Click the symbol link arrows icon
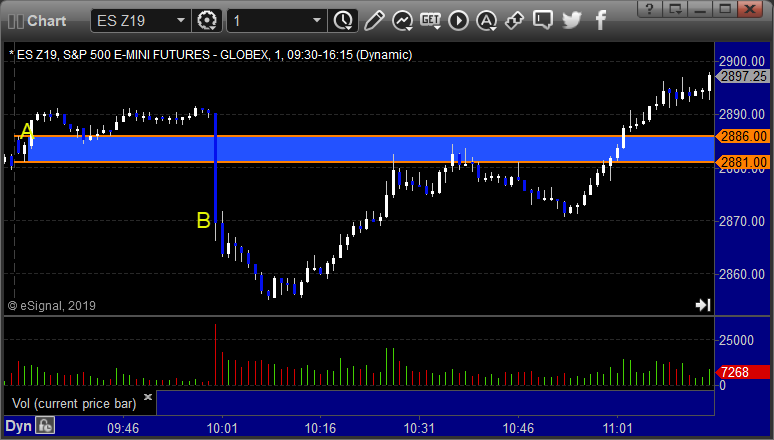This screenshot has height=440, width=774. click(x=514, y=21)
